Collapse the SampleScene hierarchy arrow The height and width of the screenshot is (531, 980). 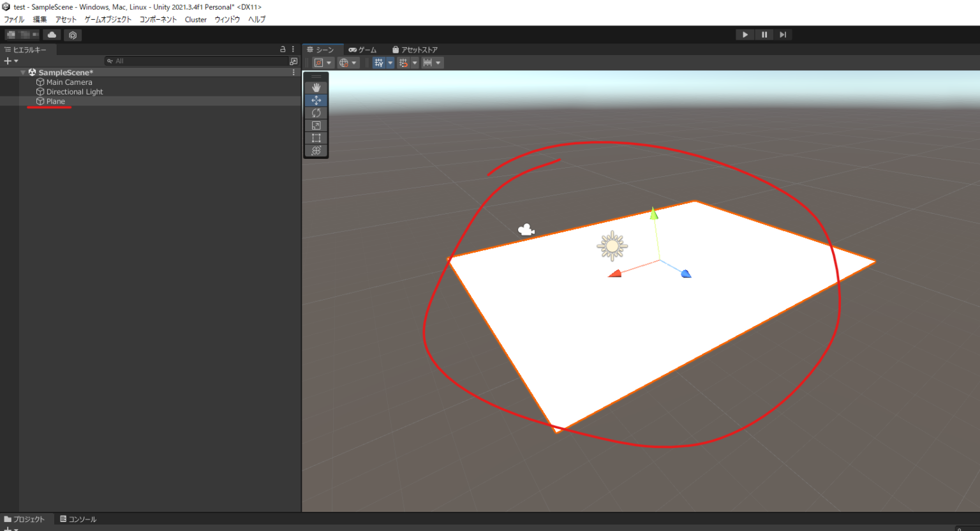pos(22,72)
